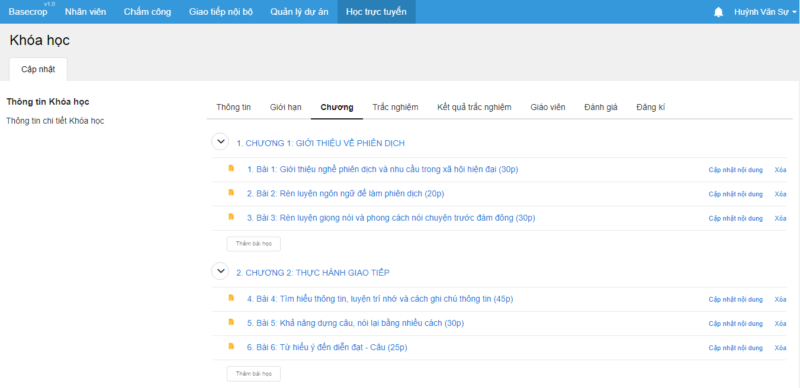Click Xóa for Bài 2
Viewport: 800px width, 388px height.
tap(780, 194)
